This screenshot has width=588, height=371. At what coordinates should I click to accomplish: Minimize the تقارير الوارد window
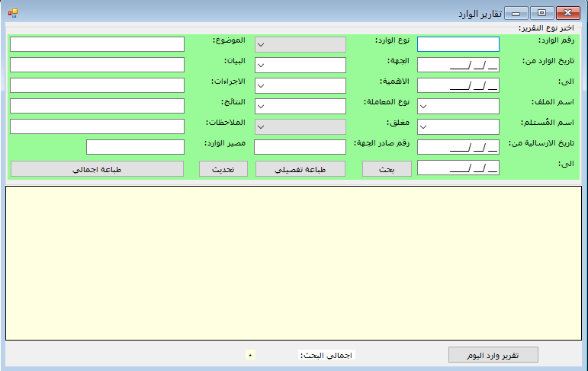516,13
